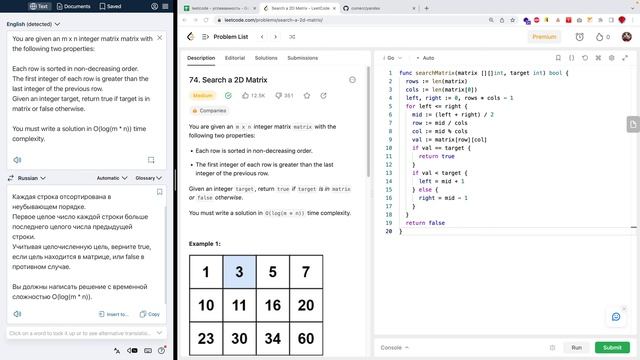Click the Medium difficulty tag
The height and width of the screenshot is (360, 640).
202,96
